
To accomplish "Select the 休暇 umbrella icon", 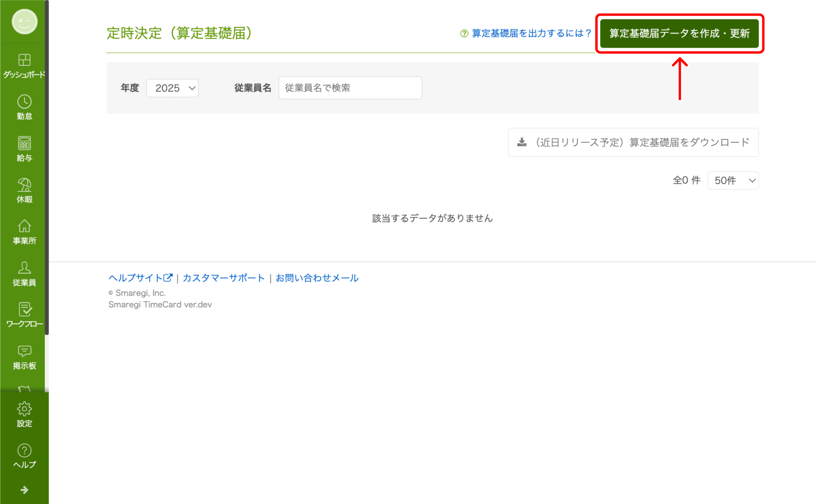I will (24, 185).
